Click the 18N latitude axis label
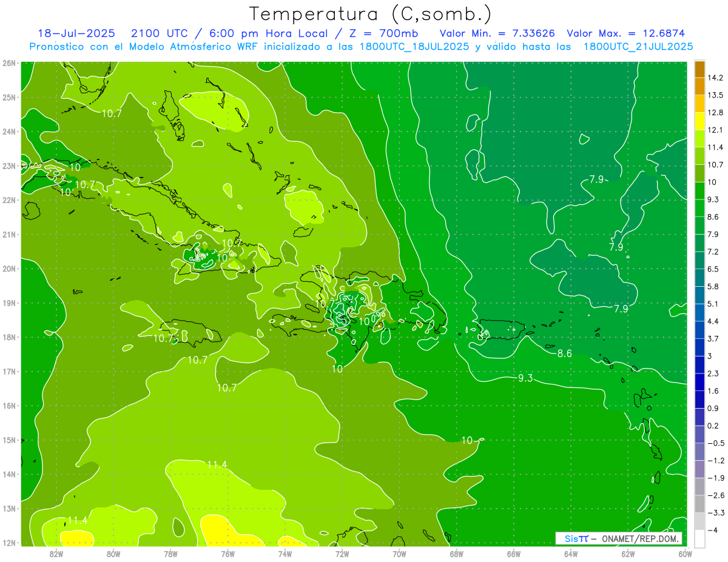The width and height of the screenshot is (728, 562). coord(9,337)
